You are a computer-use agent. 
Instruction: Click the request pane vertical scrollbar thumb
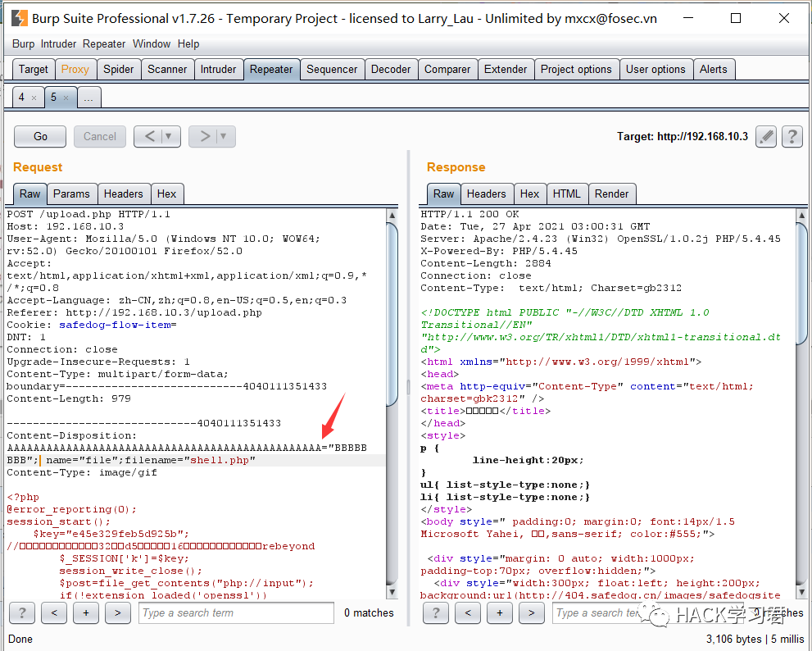point(392,314)
